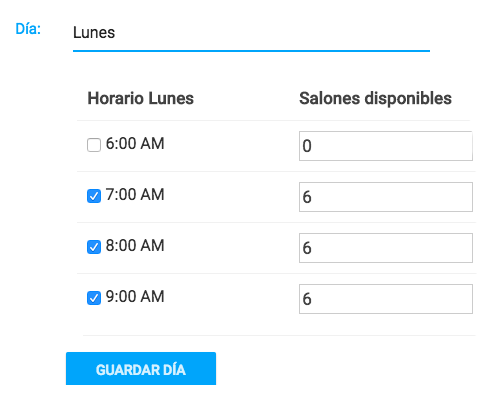Click the 7:00 AM time label
493x394 pixels.
[x=135, y=195]
